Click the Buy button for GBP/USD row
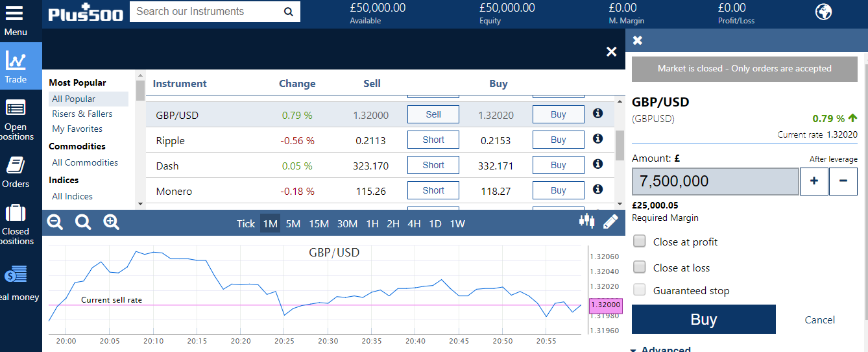The width and height of the screenshot is (868, 352). 559,114
